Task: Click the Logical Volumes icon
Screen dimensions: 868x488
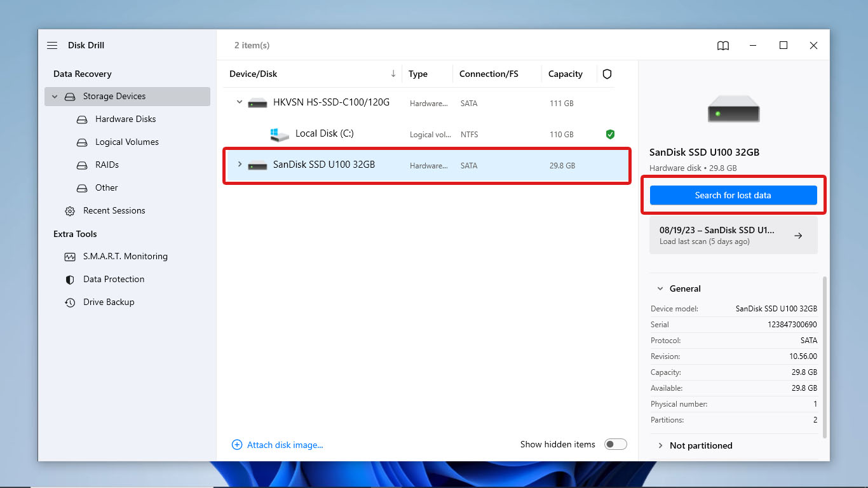Action: point(82,142)
